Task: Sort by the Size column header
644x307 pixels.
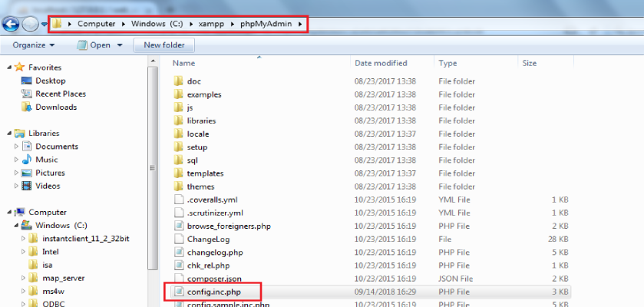Action: click(530, 63)
